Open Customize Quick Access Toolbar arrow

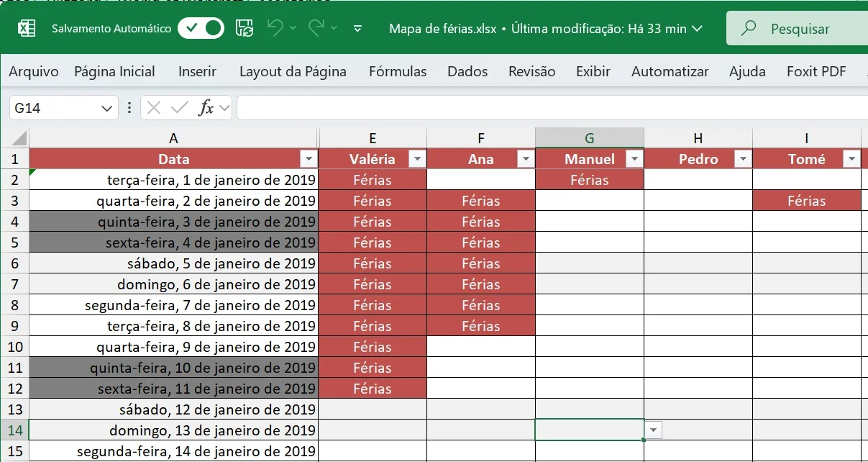358,29
